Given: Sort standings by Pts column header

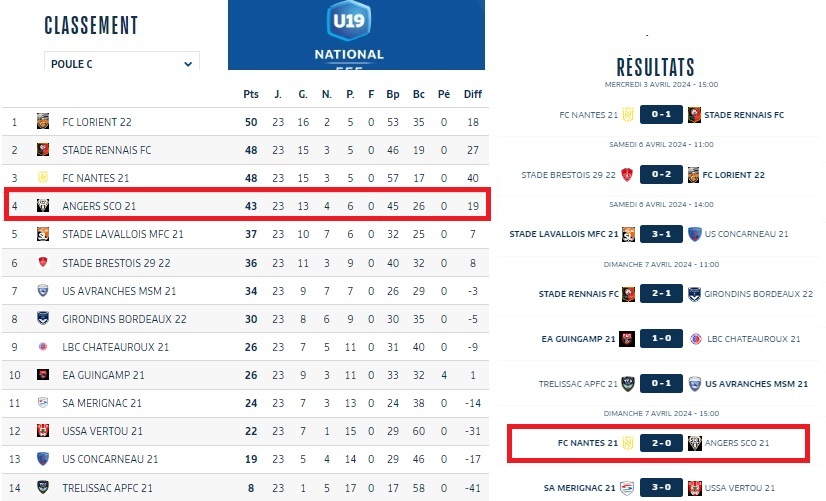Looking at the screenshot, I should [251, 94].
